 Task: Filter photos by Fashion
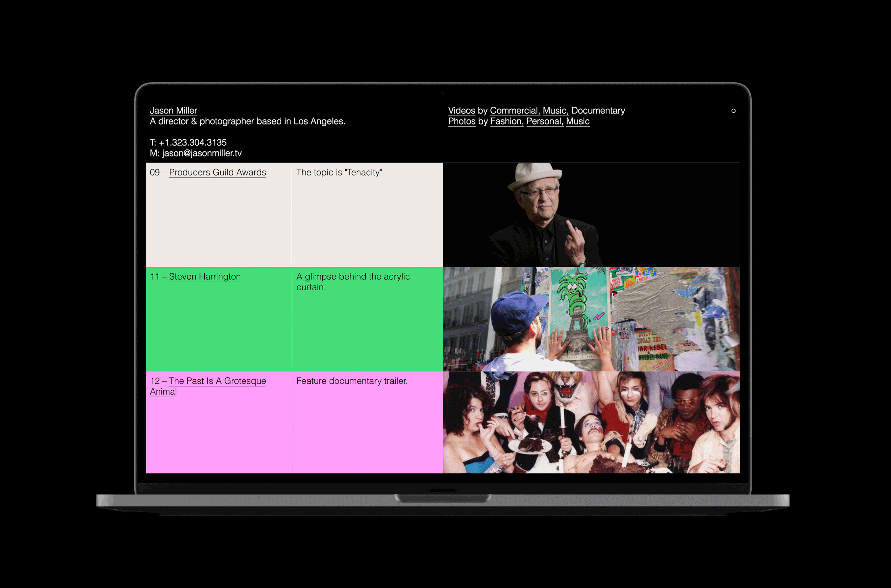click(x=506, y=121)
